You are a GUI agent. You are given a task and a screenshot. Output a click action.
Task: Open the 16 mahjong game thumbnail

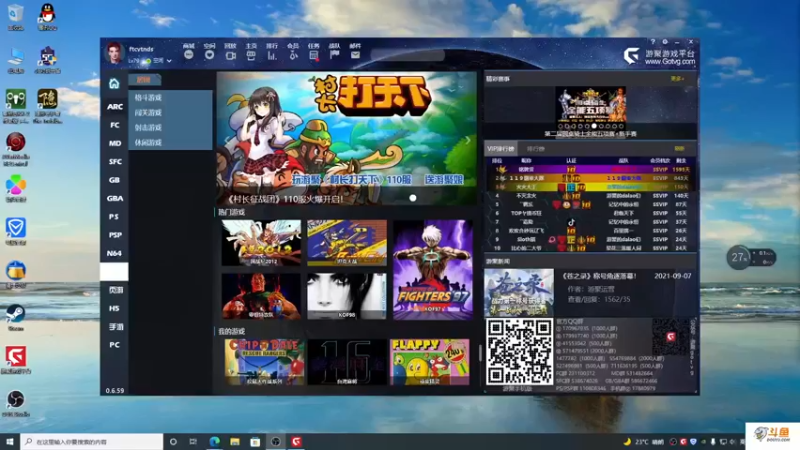click(x=346, y=362)
